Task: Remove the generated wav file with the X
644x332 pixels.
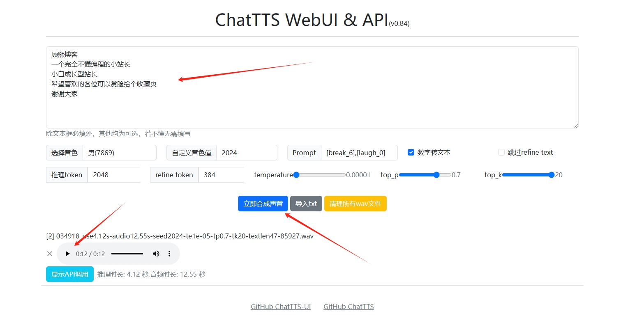Action: tap(49, 254)
